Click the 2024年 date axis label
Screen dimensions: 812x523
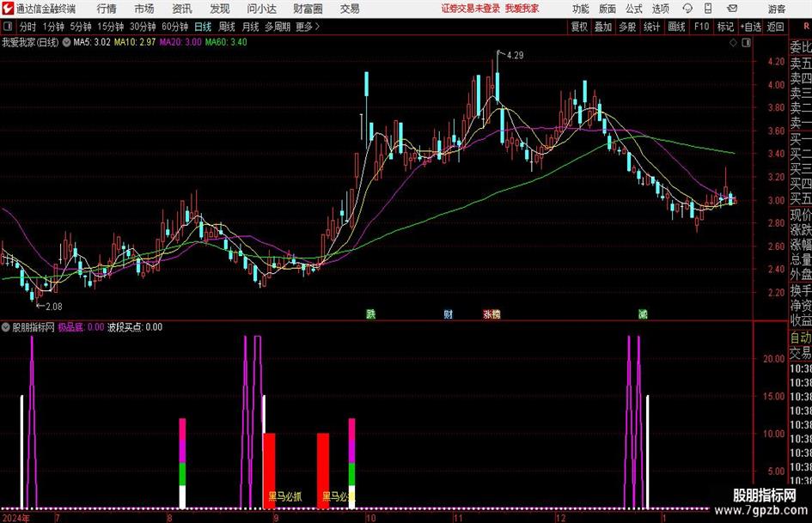(x=16, y=518)
